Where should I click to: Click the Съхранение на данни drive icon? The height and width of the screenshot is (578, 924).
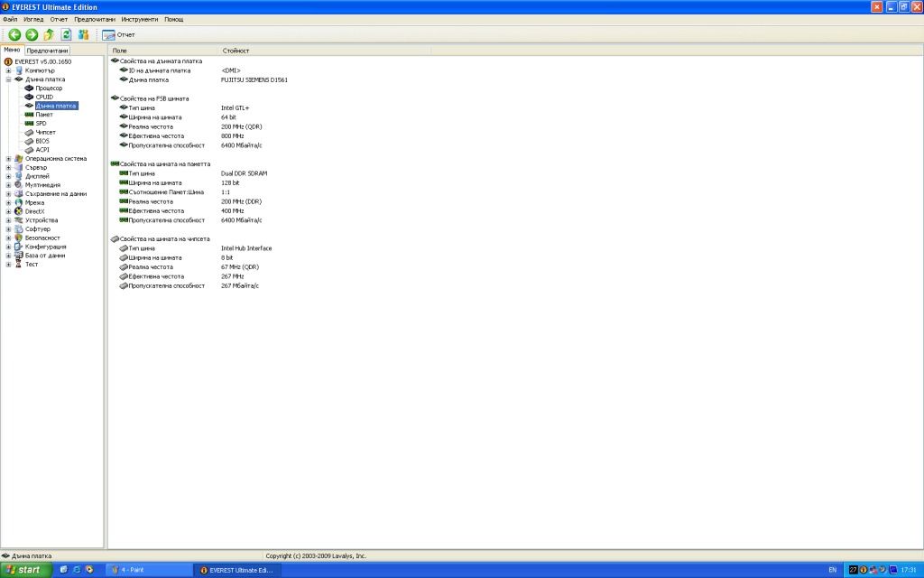[19, 194]
